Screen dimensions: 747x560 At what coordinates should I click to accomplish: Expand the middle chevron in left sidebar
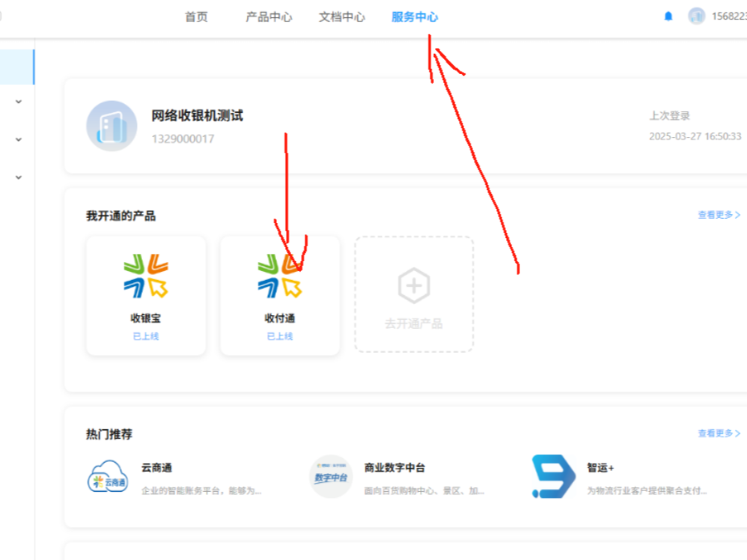pyautogui.click(x=19, y=139)
